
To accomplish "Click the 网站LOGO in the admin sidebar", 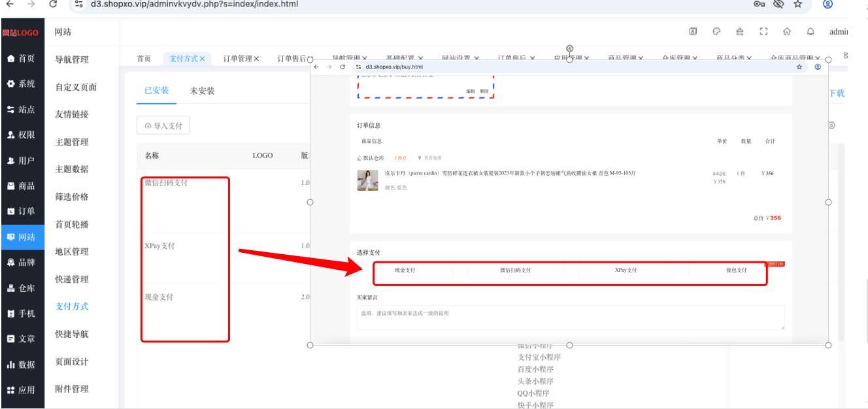I will (x=20, y=33).
